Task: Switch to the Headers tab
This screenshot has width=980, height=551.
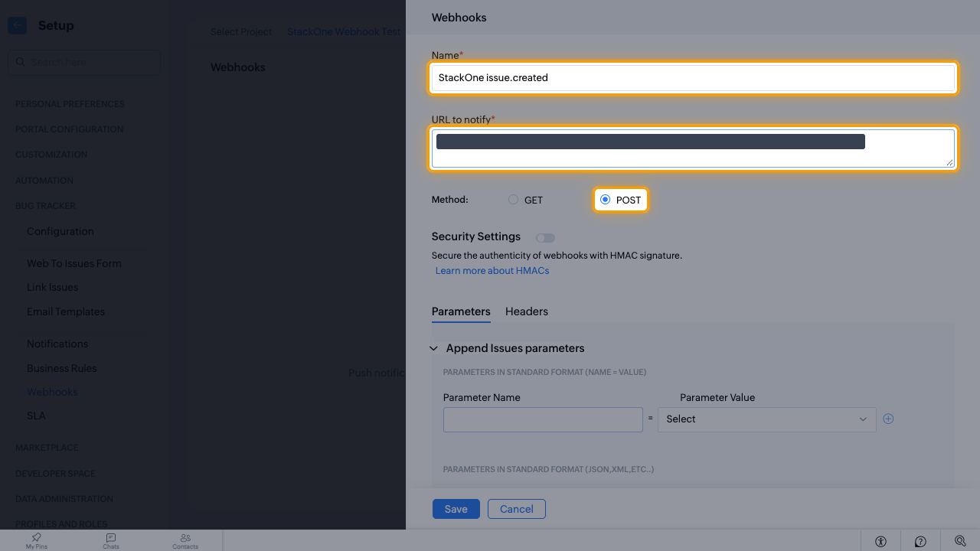Action: click(x=527, y=311)
